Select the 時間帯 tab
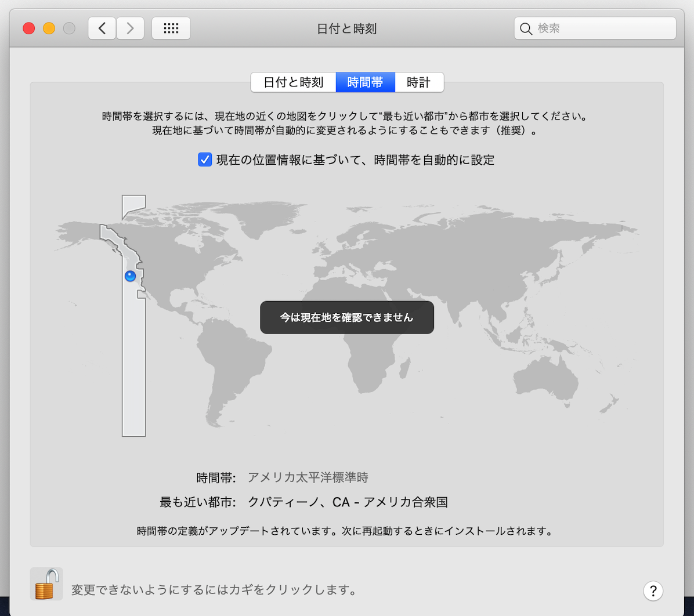694x616 pixels. tap(365, 82)
